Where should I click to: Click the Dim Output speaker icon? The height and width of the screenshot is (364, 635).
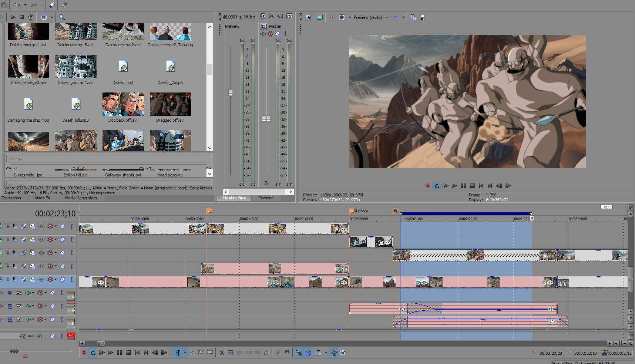click(x=280, y=16)
